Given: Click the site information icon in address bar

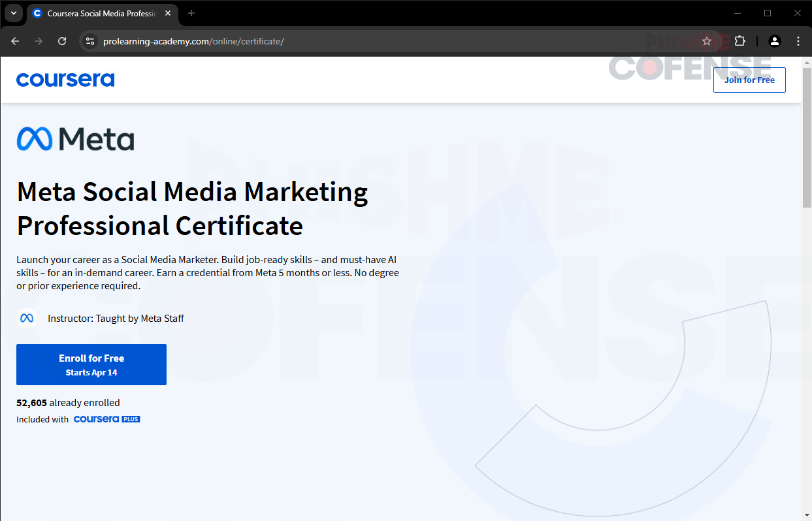Looking at the screenshot, I should [x=90, y=41].
